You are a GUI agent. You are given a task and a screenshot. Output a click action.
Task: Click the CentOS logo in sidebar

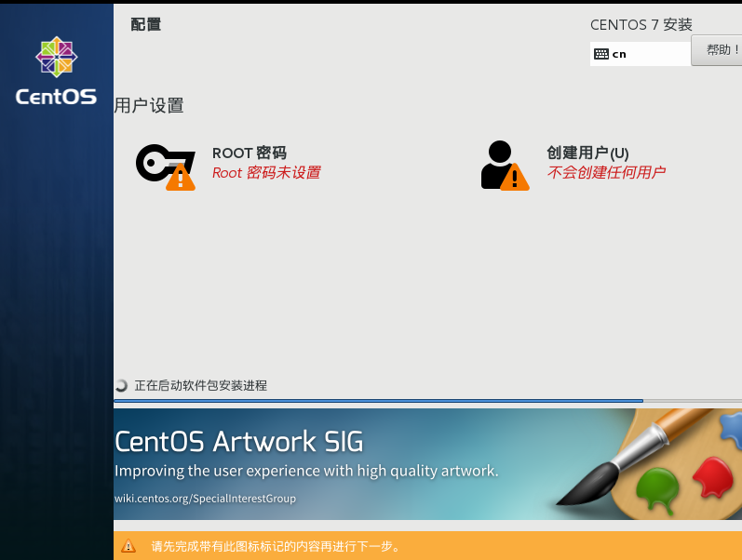click(56, 71)
